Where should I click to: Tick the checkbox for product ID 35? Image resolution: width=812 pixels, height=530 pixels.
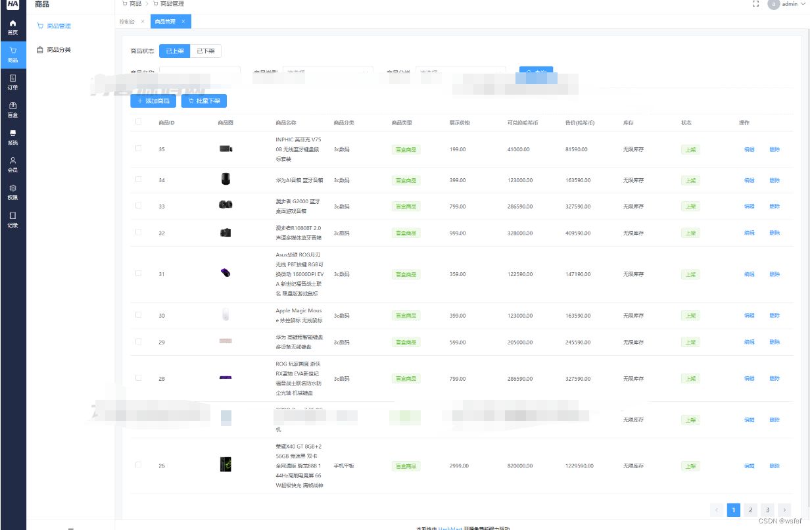[x=137, y=149]
